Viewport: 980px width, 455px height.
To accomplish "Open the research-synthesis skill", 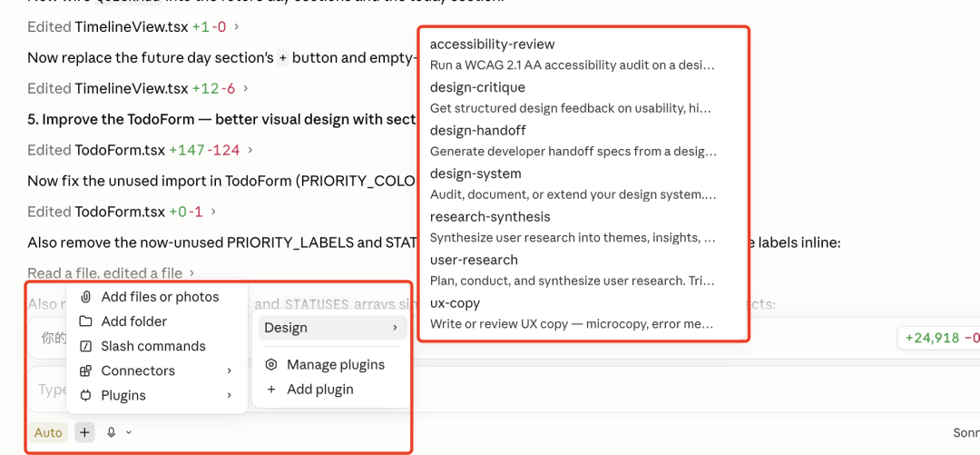I will coord(573,226).
